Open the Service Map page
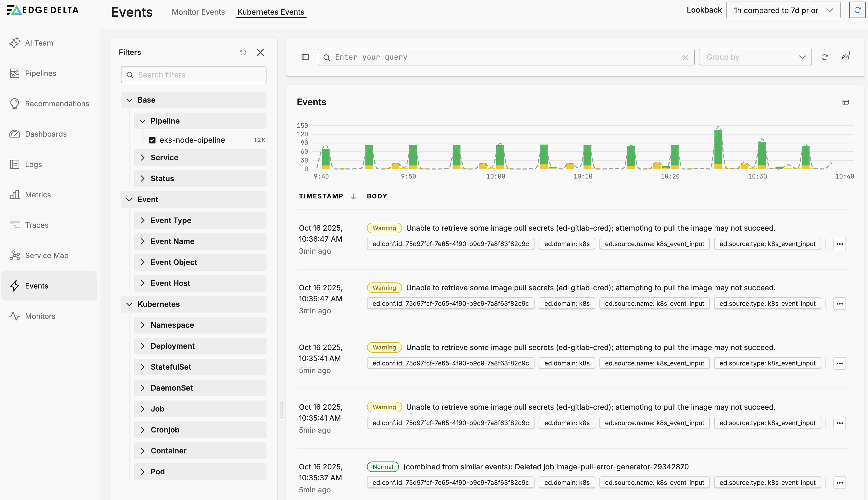The image size is (868, 500). coord(46,255)
